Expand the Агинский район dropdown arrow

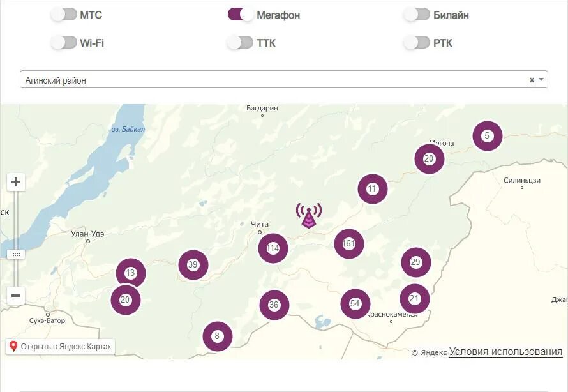pos(542,80)
